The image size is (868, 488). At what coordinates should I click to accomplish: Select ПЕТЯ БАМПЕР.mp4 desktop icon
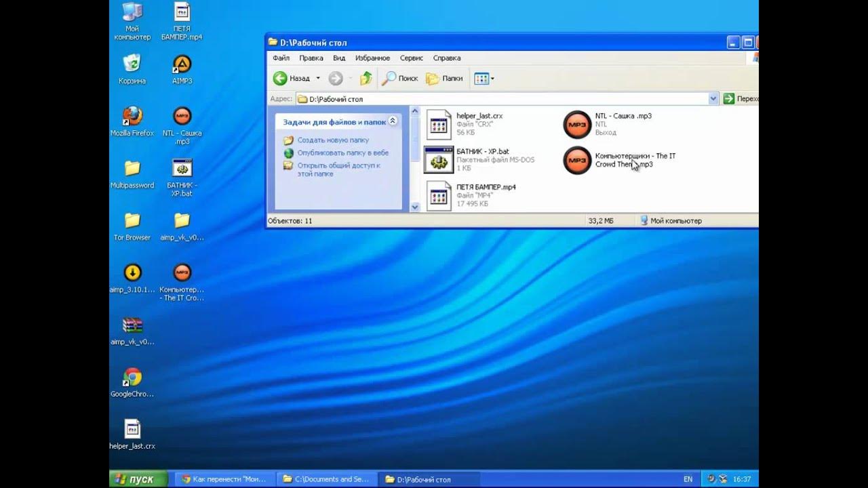[x=182, y=21]
